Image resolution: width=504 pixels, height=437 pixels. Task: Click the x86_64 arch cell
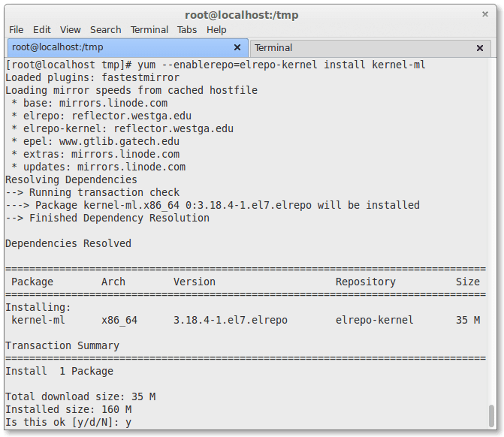[x=119, y=321]
